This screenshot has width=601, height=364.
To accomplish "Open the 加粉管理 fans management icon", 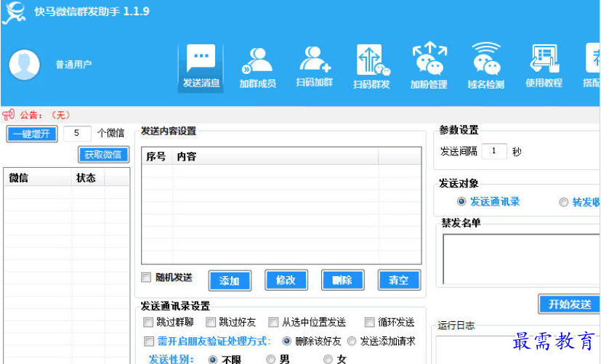I will (x=429, y=66).
